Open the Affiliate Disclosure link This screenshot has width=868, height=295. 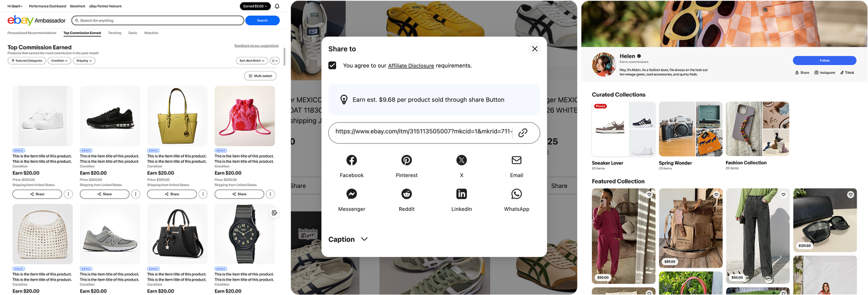[x=411, y=66]
